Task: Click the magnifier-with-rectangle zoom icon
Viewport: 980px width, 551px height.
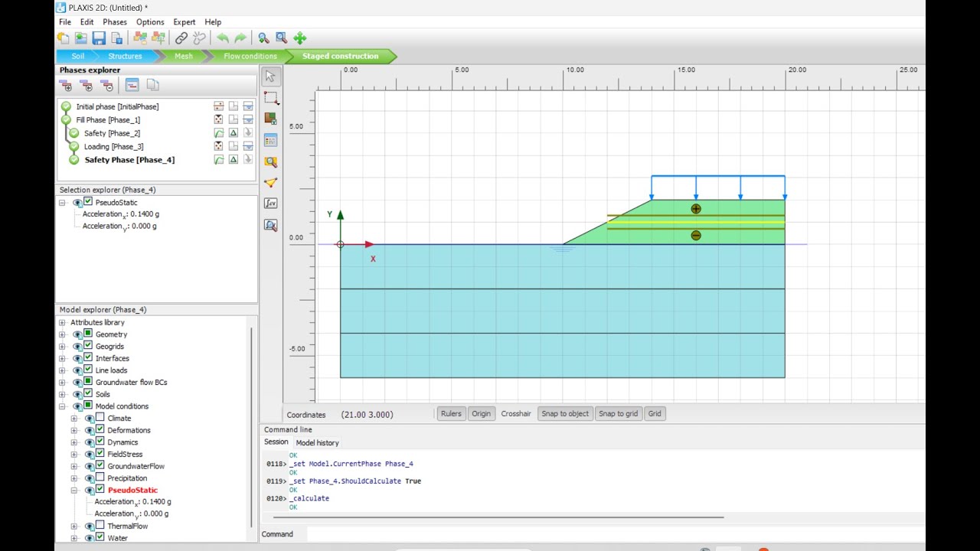Action: pos(281,37)
